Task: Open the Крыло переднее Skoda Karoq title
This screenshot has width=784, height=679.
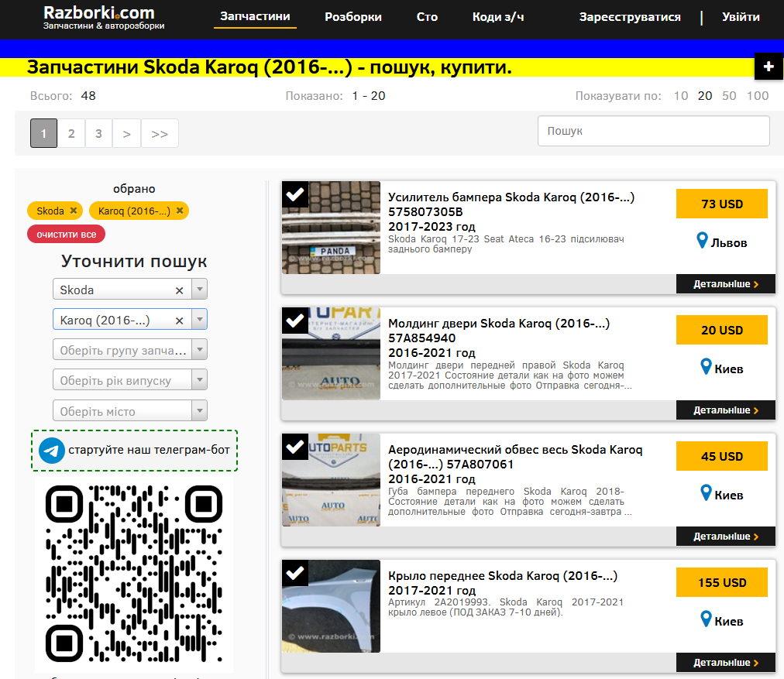Action: point(503,575)
